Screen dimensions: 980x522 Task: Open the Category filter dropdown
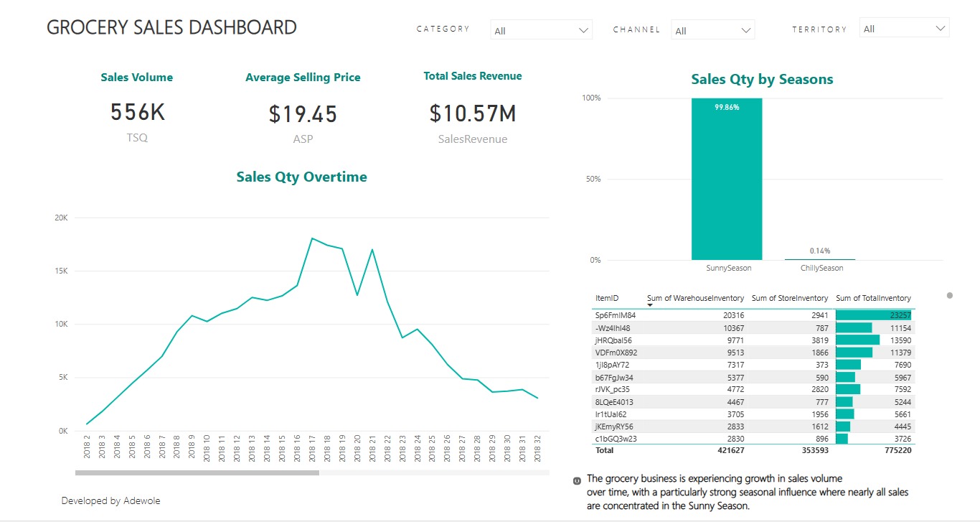pos(583,31)
